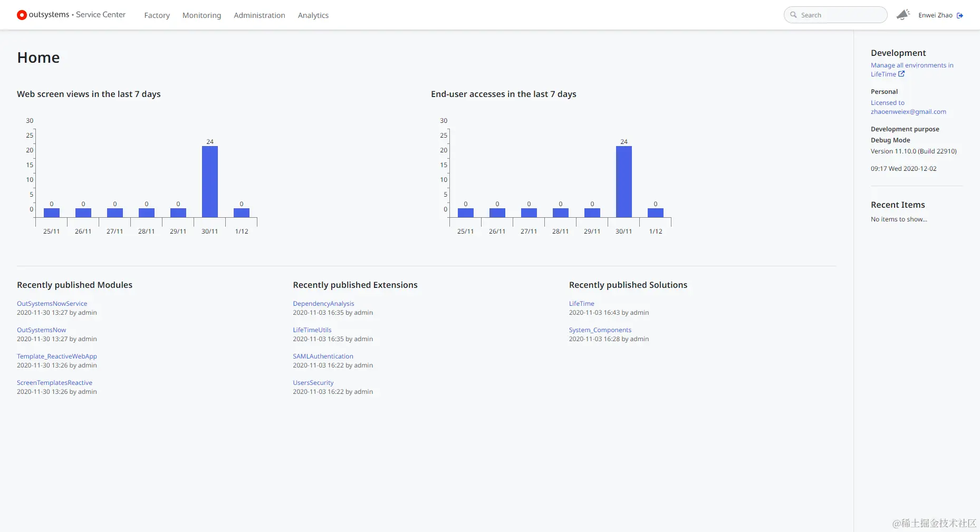
Task: Click the 30/11 bar in End-user accesses chart
Action: (624, 181)
